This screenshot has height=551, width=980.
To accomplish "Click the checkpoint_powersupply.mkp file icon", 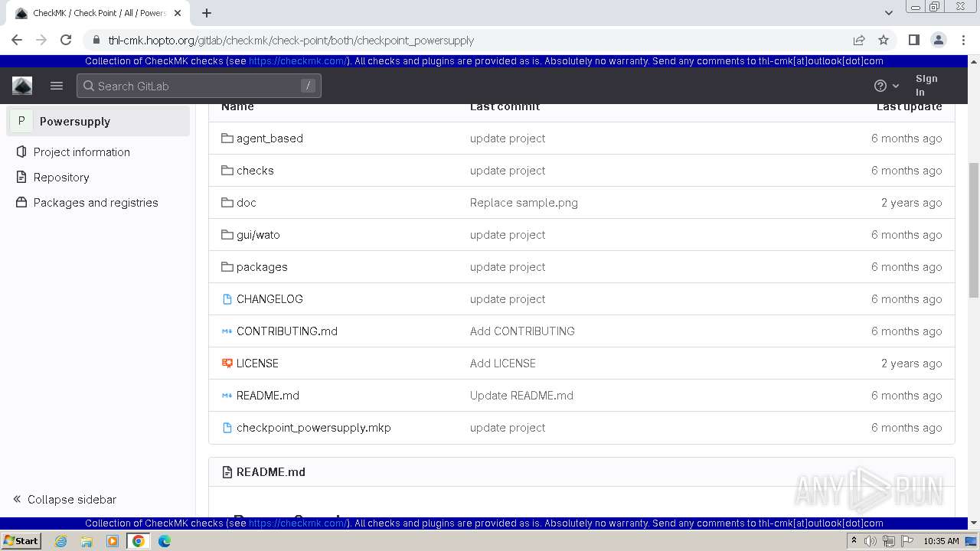I will pyautogui.click(x=227, y=428).
